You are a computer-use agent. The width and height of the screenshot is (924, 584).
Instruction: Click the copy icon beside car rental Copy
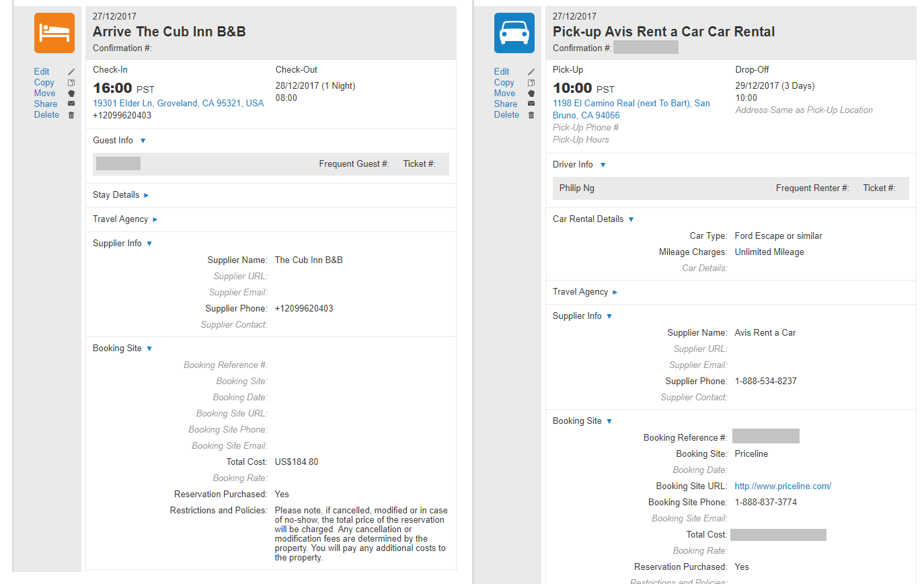(x=531, y=82)
